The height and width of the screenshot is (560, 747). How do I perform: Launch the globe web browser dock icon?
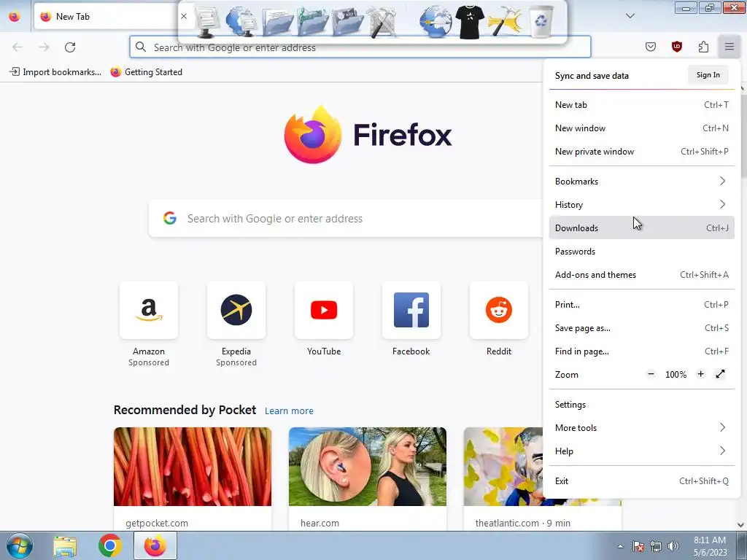[x=436, y=21]
